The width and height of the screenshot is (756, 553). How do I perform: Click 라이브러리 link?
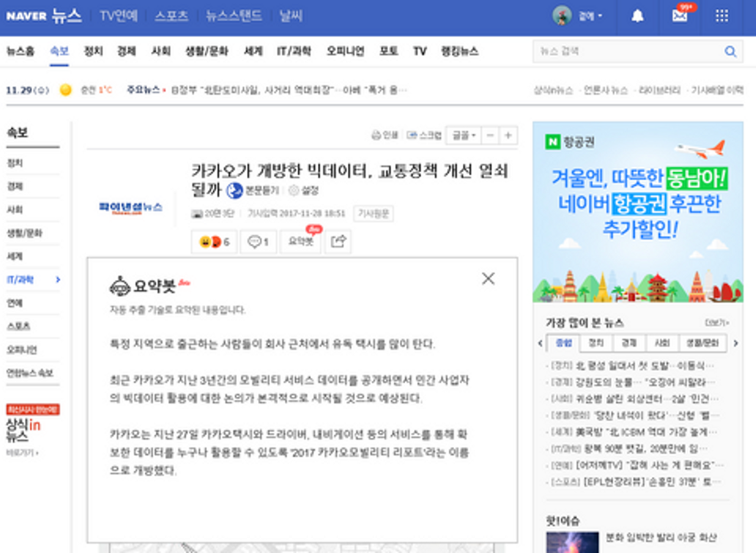coord(659,90)
